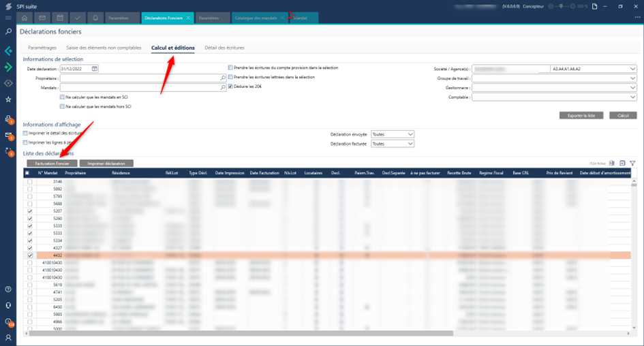
Task: Click the grey diamond sidebar icon
Action: 7,83
